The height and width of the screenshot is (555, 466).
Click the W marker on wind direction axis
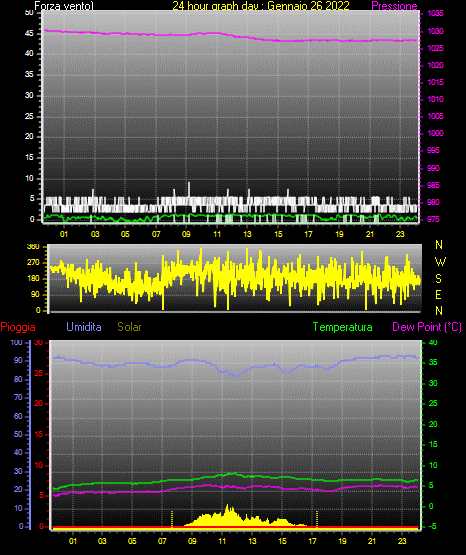pos(440,262)
